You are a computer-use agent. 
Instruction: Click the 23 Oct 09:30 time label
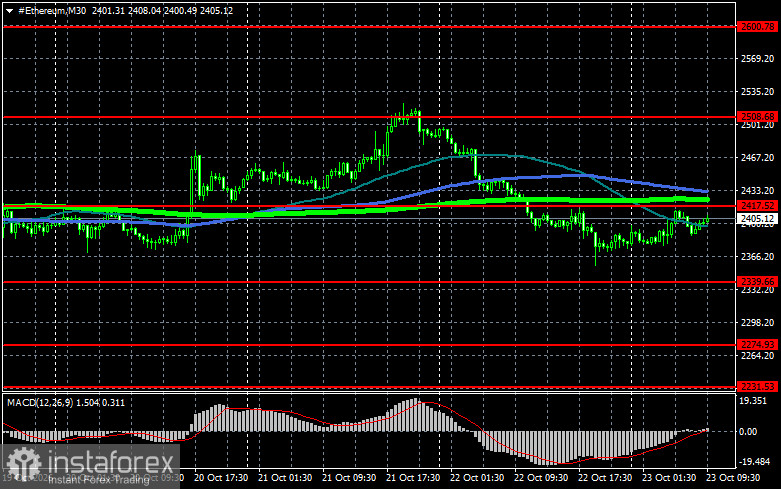click(x=733, y=478)
